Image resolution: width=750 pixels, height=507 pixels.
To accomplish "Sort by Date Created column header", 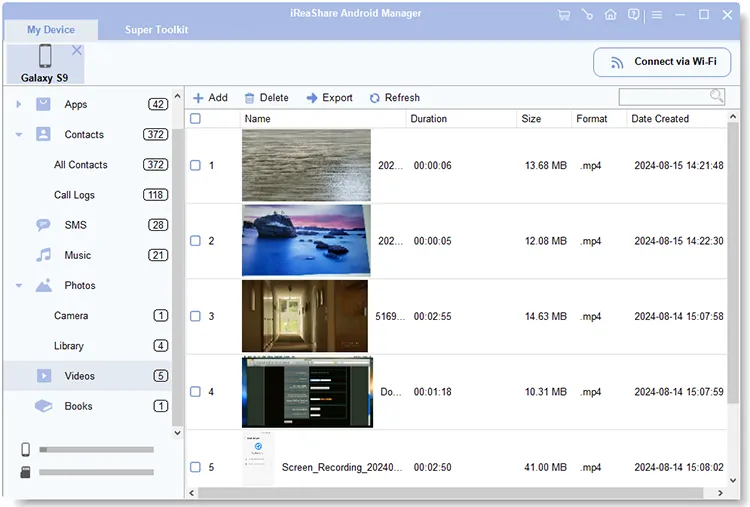I will point(677,119).
